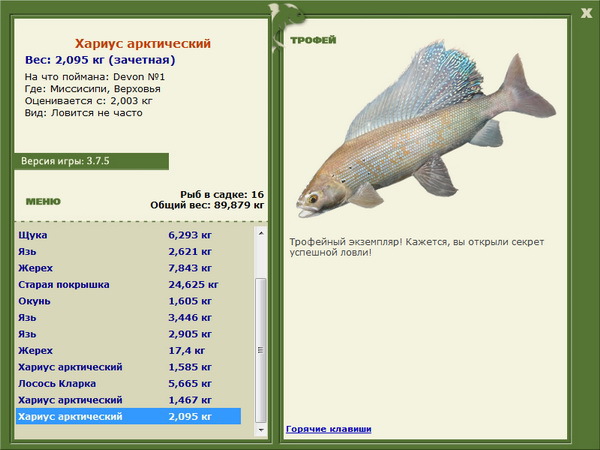Select highlighted Хариус арктический 2,095 кг row
Screen dimensions: 600x450
tap(129, 416)
